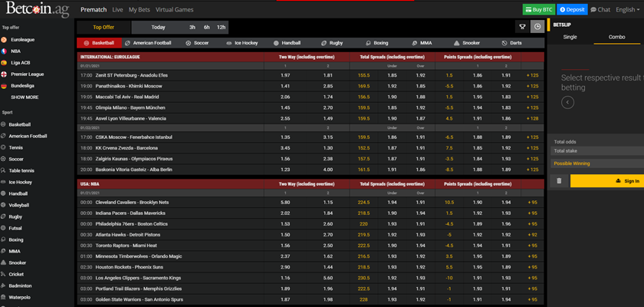Select the MMA icon in the sidebar
Image resolution: width=644 pixels, height=307 pixels.
(x=4, y=251)
